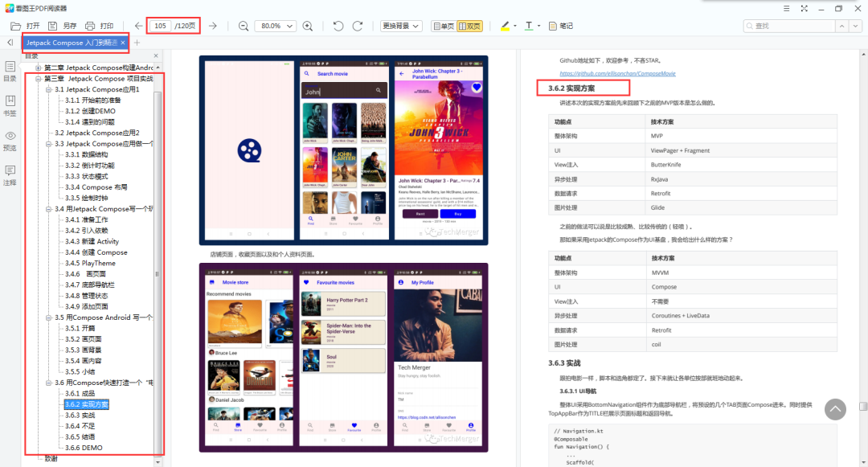Collapse the sidebar with left chevron

(x=10, y=43)
